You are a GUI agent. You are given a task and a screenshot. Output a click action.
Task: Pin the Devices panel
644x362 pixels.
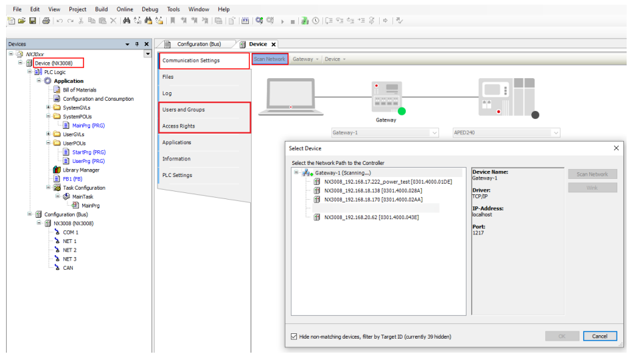(137, 44)
